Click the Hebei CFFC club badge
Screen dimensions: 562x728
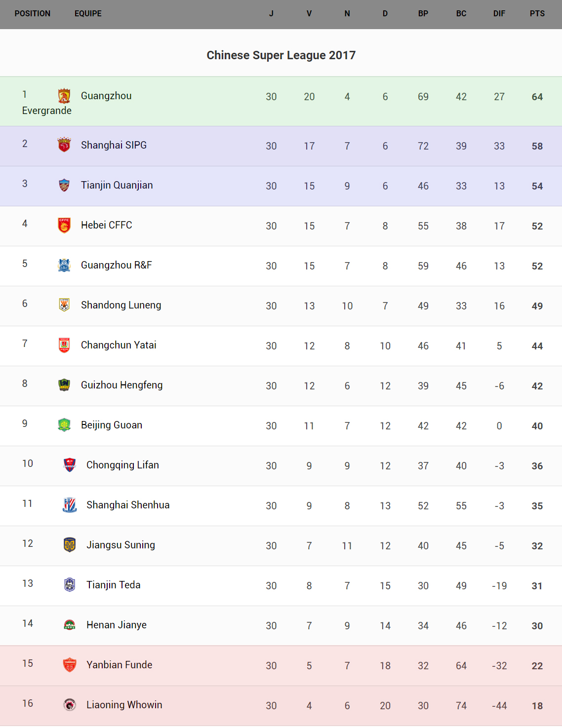64,225
